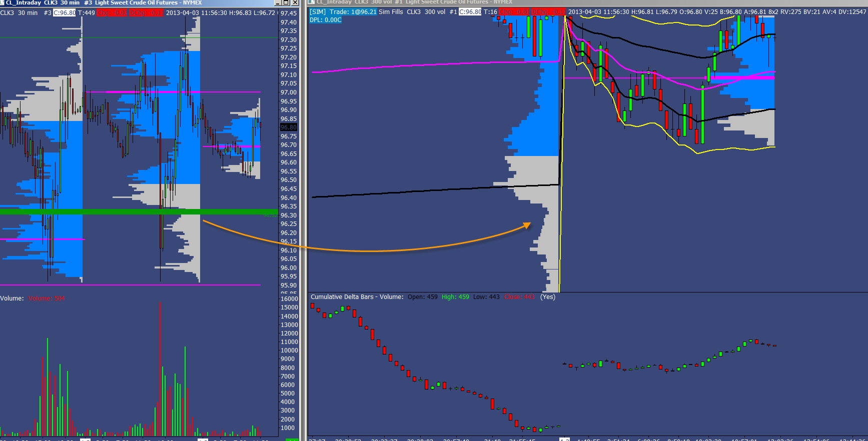Viewport: 868px width, 441px height.
Task: Click L:96.79 in the 300 vol header
Action: tap(667, 12)
